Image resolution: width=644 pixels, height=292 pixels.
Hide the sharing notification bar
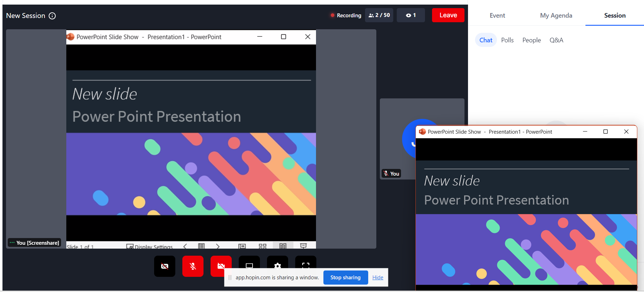[378, 278]
